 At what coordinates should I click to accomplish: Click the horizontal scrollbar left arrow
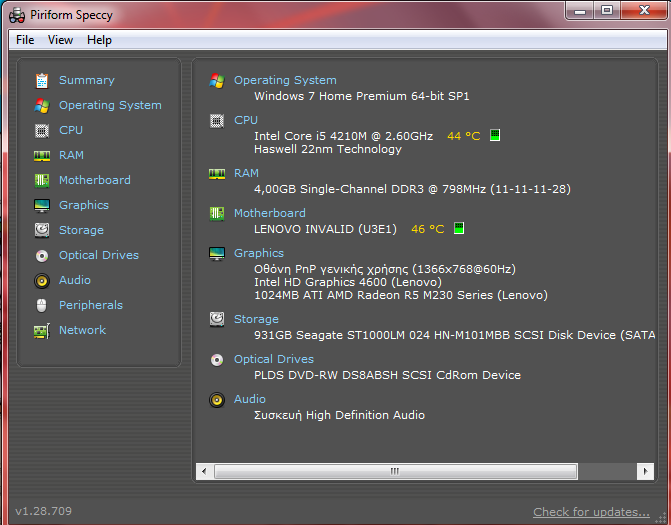pos(204,472)
